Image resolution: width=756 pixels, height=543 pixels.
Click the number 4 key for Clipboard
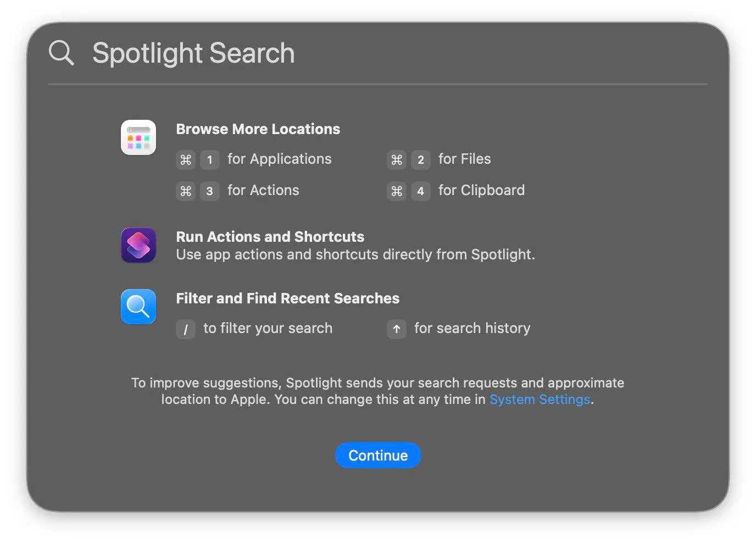(420, 191)
